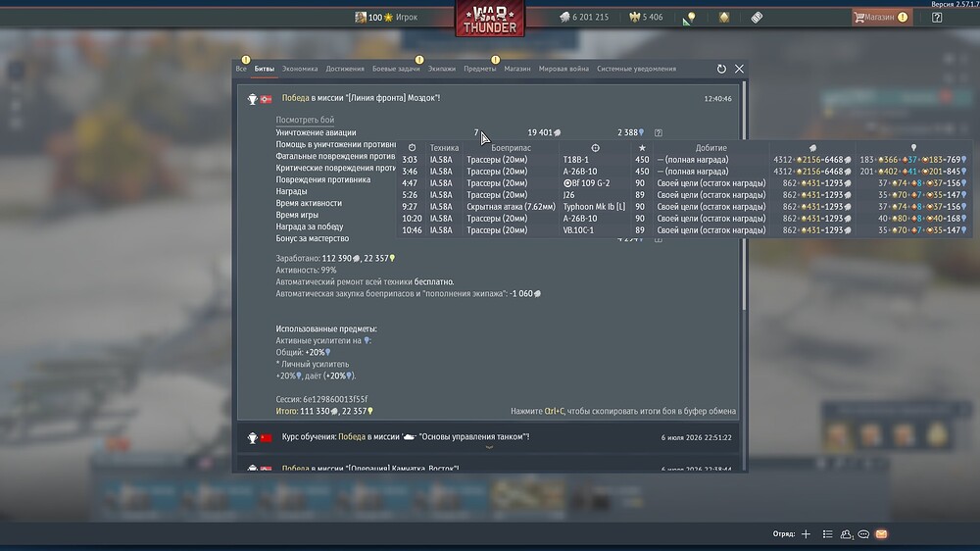Switch to the Достижения tab
The image size is (980, 551).
tap(344, 69)
